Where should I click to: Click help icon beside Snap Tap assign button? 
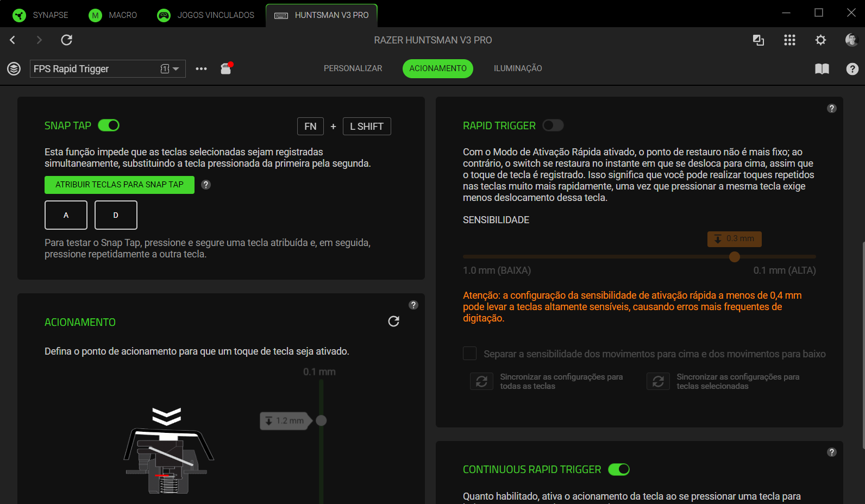point(206,185)
